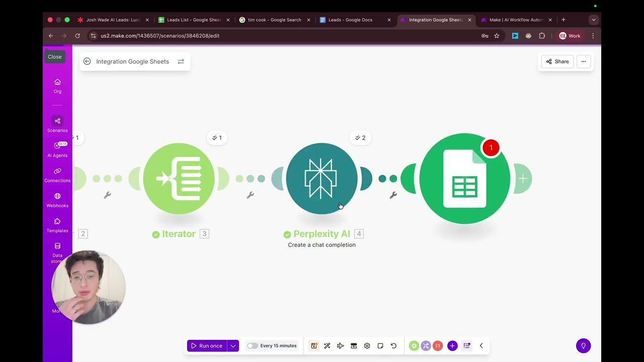Click the red Text parser icon
The width and height of the screenshot is (644, 362).
pos(438,345)
